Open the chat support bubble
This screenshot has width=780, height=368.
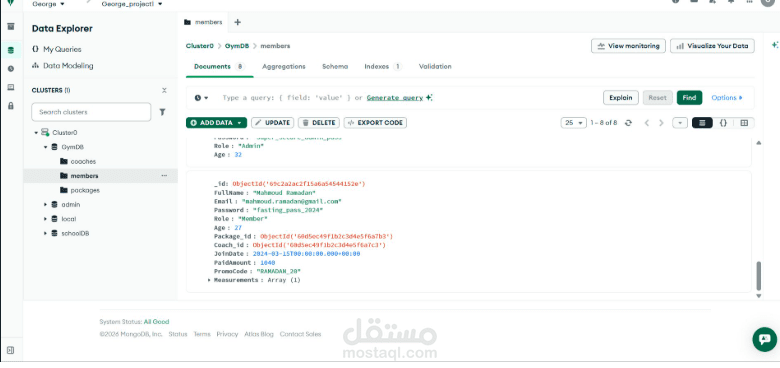point(765,339)
